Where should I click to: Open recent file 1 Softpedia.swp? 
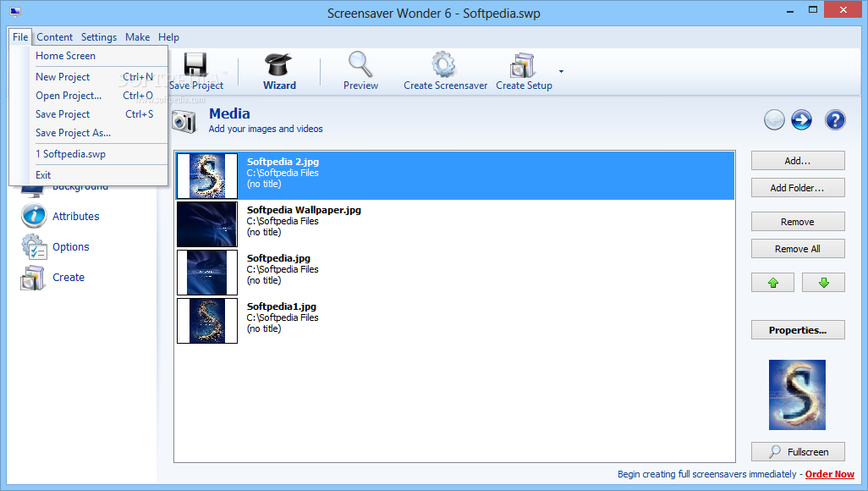[89, 154]
